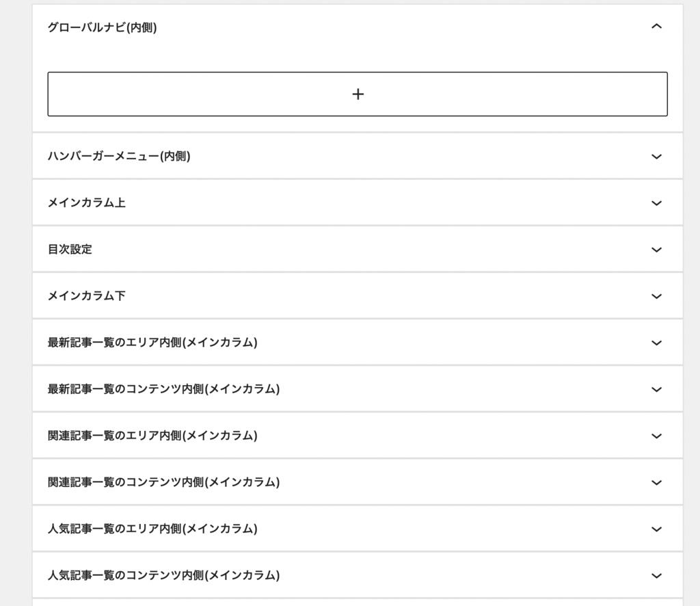Click the upward chevron icon on グローバルナビ(内側)
The image size is (700, 606).
[x=656, y=27]
